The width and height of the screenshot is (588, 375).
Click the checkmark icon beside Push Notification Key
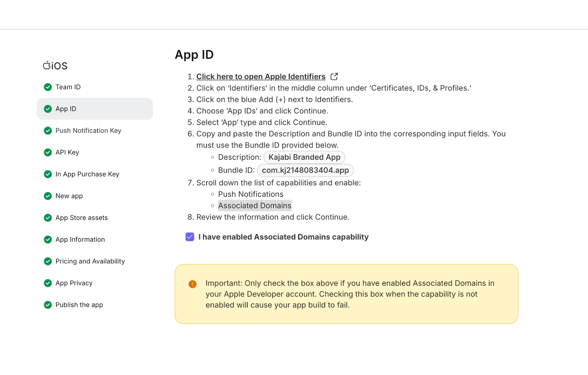[48, 131]
